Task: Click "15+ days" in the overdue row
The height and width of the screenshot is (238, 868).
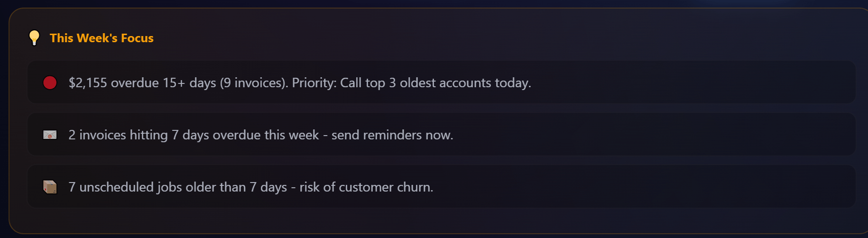Action: tap(189, 83)
